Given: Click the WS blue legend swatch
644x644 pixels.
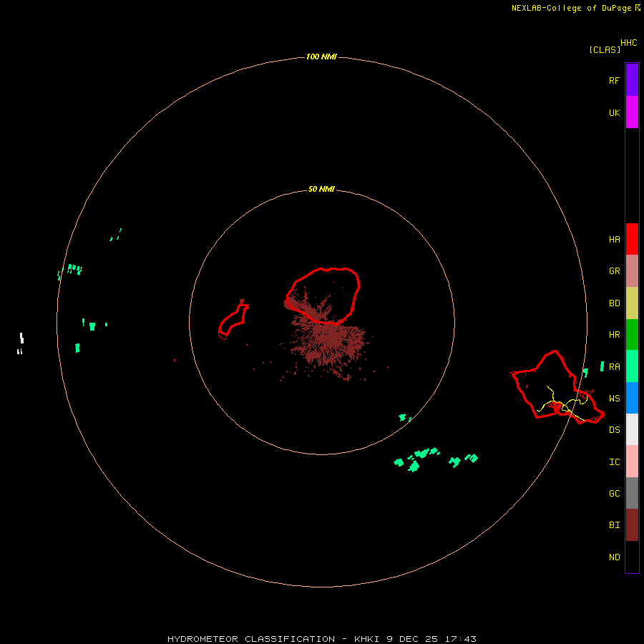Looking at the screenshot, I should (632, 398).
